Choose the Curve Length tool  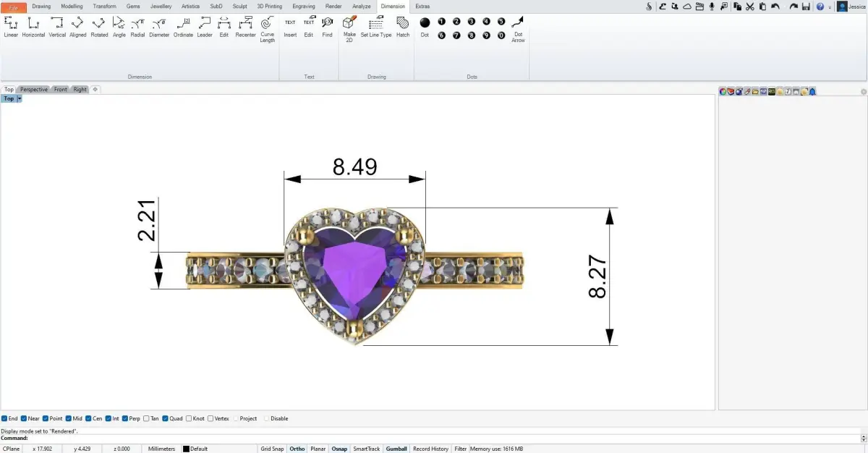click(x=268, y=29)
